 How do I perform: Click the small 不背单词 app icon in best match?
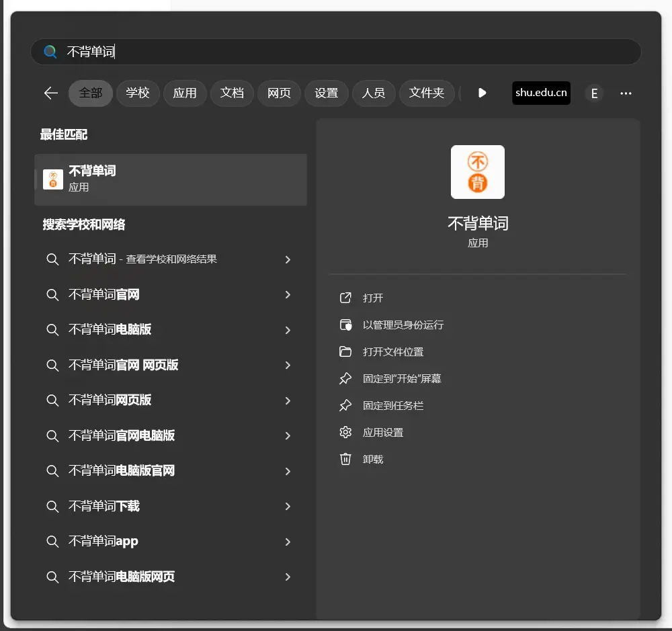[x=53, y=179]
